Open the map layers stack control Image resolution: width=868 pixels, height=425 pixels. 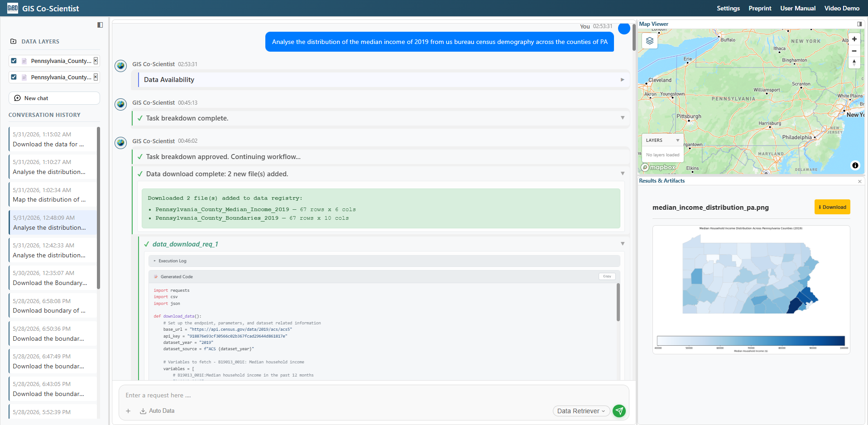click(x=650, y=41)
